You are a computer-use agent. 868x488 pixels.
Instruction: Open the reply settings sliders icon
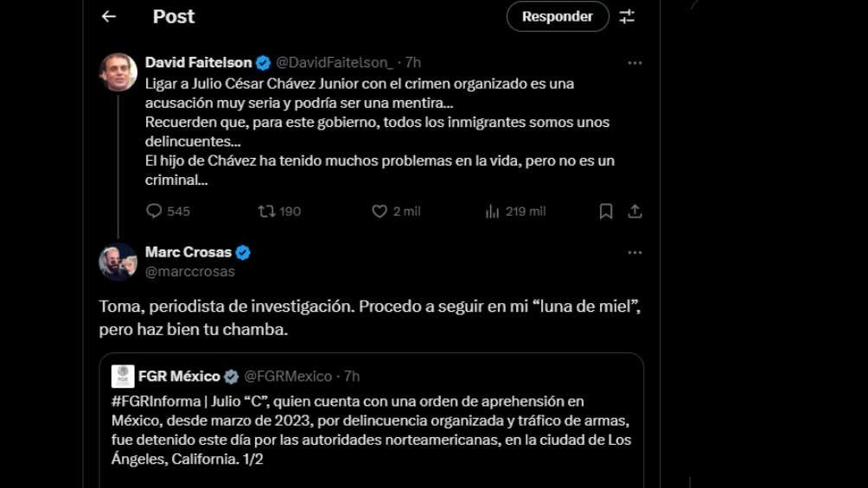tap(628, 16)
